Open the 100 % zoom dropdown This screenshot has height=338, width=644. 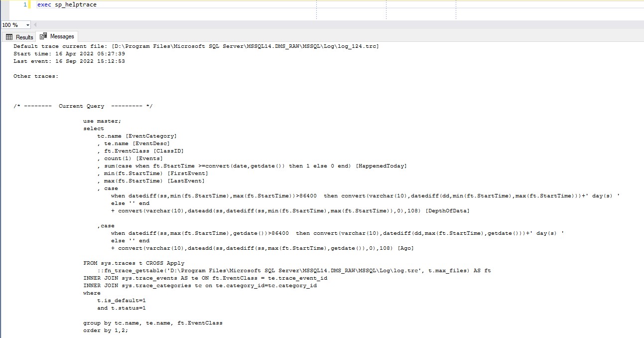click(x=27, y=25)
